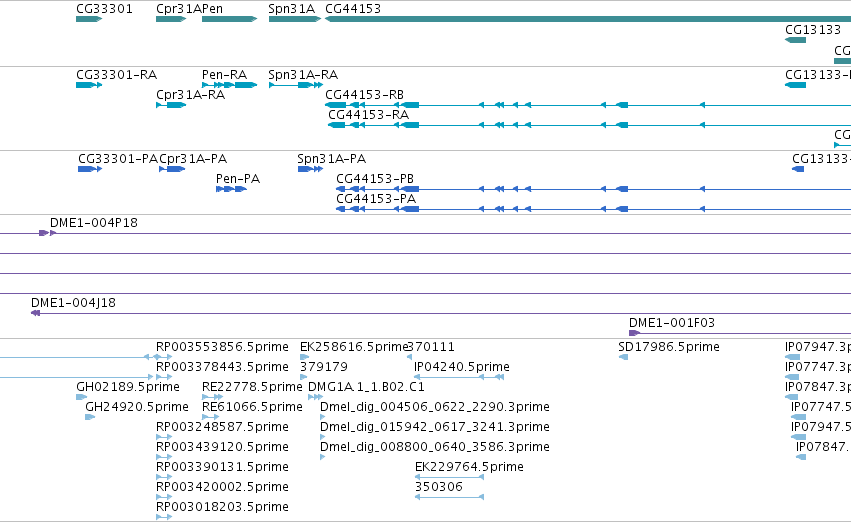Select CG44153-PB coding sequence

(593, 189)
